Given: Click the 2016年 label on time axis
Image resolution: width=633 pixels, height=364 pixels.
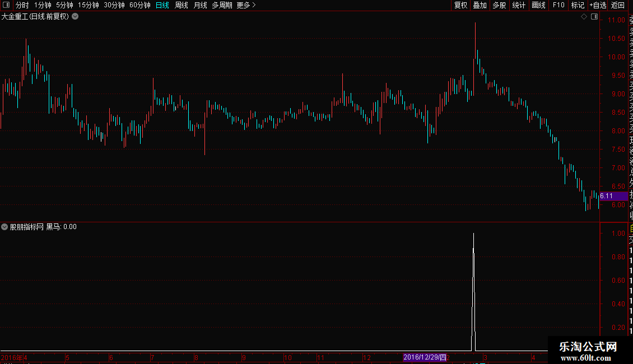Looking at the screenshot, I should pyautogui.click(x=12, y=357).
